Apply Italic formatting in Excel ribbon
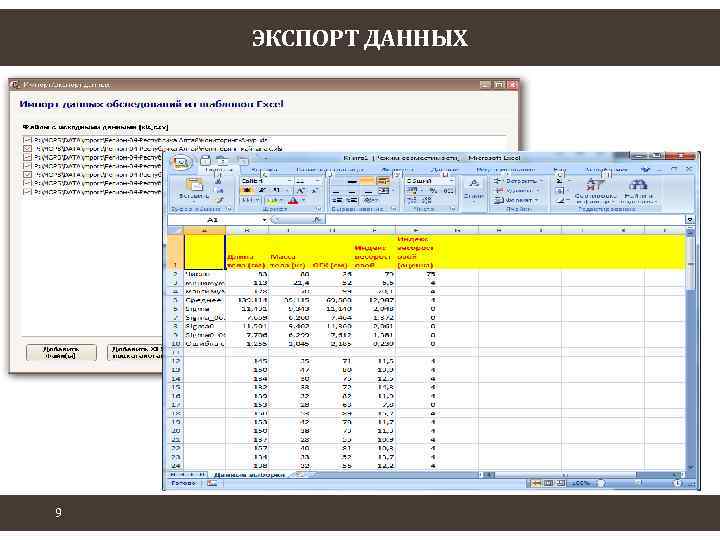The height and width of the screenshot is (540, 720). (x=262, y=190)
